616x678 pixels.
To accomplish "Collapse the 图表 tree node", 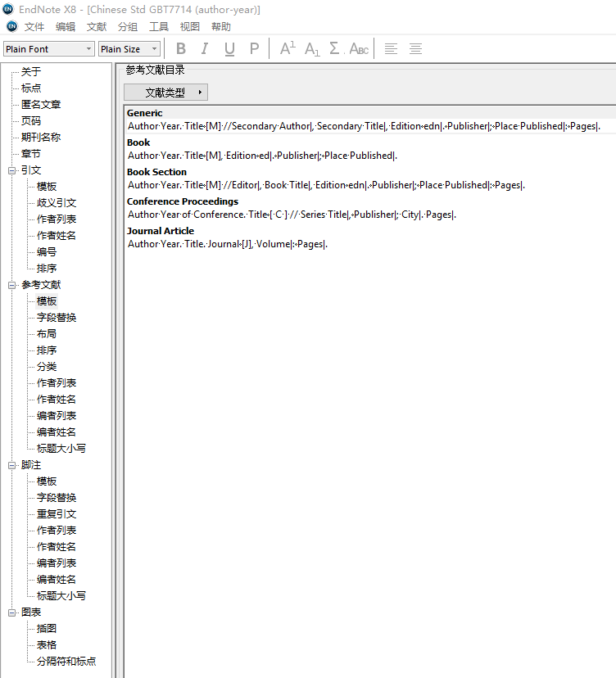I will click(12, 612).
